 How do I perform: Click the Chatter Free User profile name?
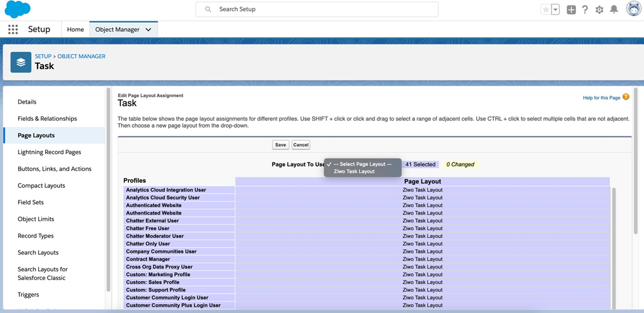click(148, 229)
